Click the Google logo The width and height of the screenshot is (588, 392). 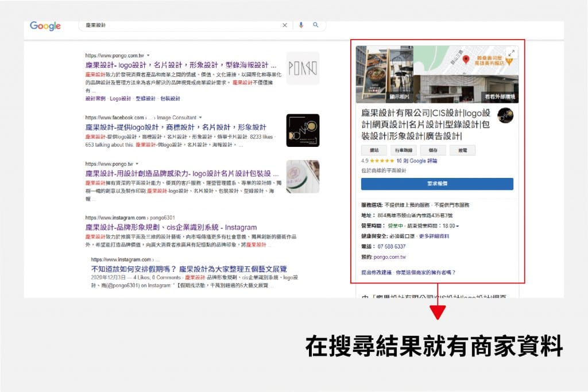pyautogui.click(x=45, y=26)
